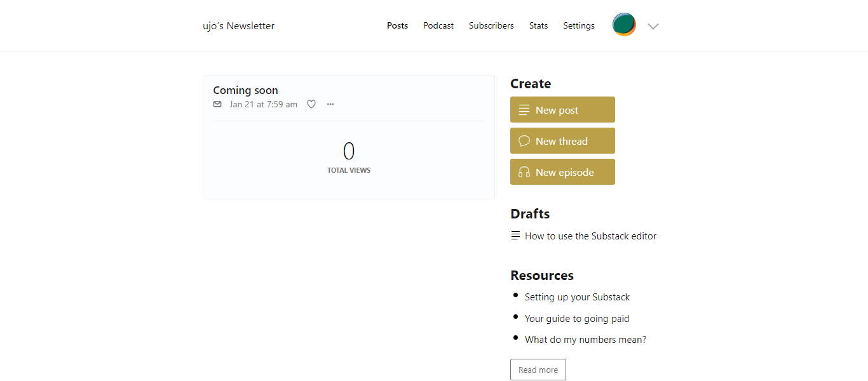
Task: Click the headphones icon on New episode
Action: click(x=524, y=172)
